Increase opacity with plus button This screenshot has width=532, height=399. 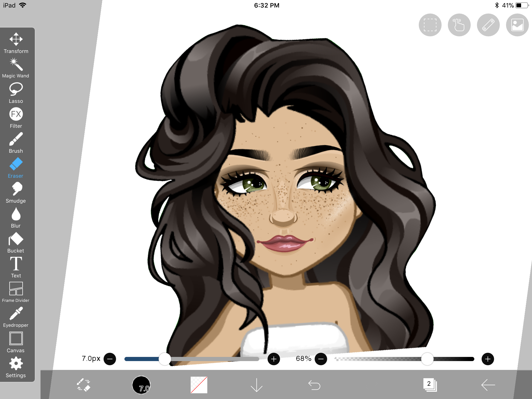[x=488, y=359]
